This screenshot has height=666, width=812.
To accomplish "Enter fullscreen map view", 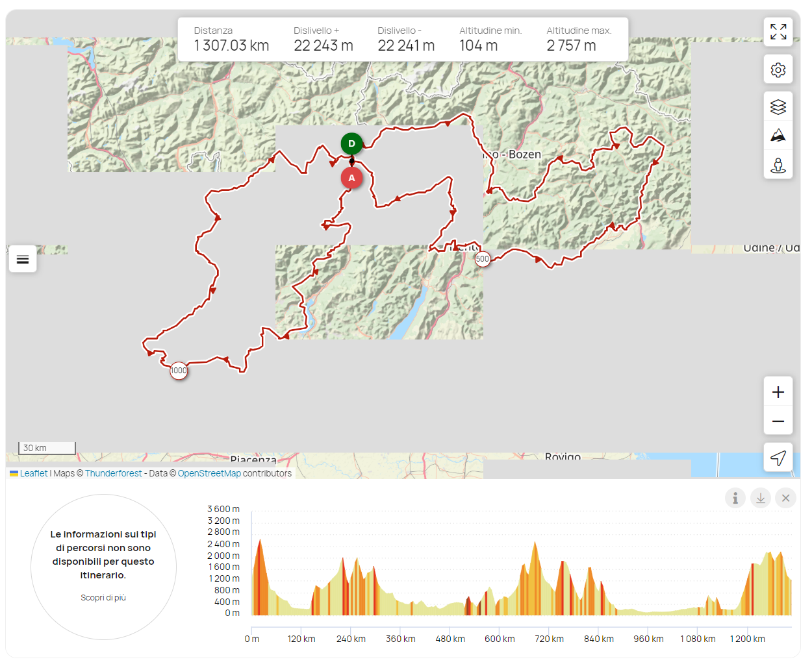I will [778, 31].
